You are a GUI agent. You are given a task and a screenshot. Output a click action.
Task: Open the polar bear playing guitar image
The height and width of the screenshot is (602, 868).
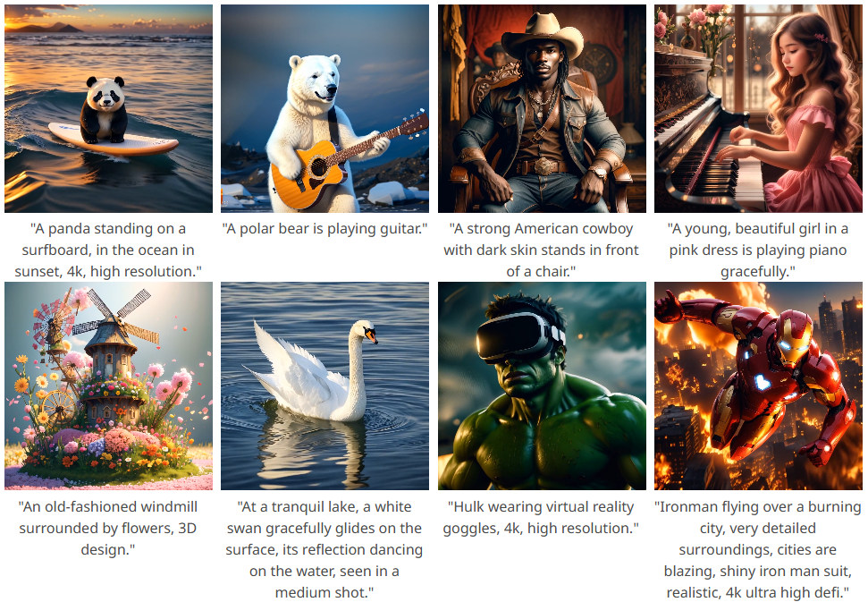325,108
